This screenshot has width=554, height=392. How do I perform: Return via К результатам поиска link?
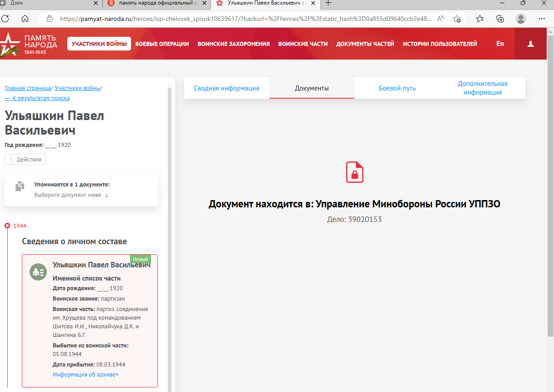coord(37,98)
